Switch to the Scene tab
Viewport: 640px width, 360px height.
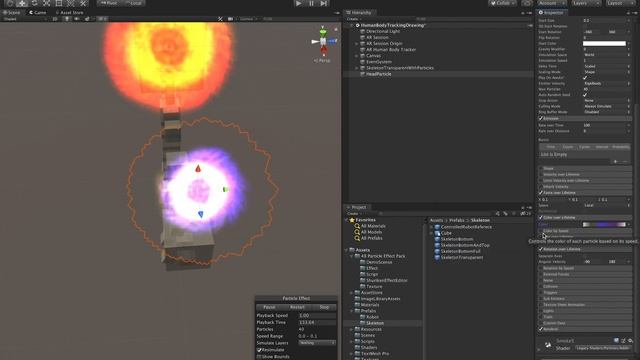pos(12,13)
